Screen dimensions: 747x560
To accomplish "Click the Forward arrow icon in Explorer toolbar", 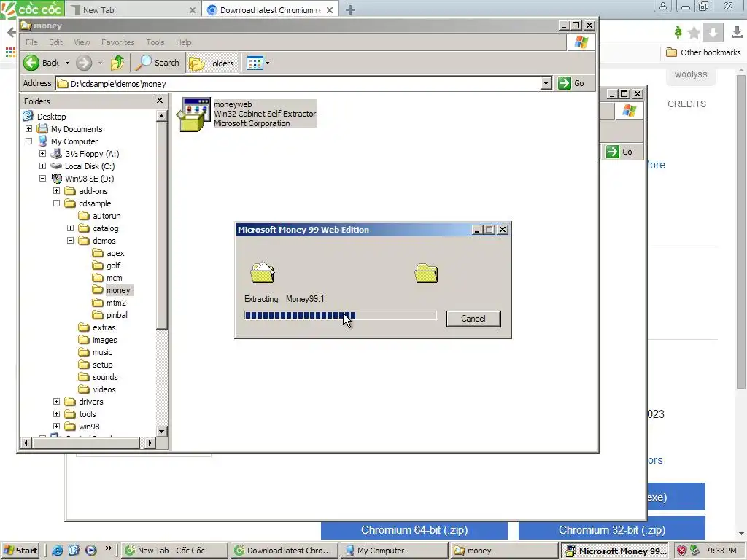I will [x=84, y=63].
